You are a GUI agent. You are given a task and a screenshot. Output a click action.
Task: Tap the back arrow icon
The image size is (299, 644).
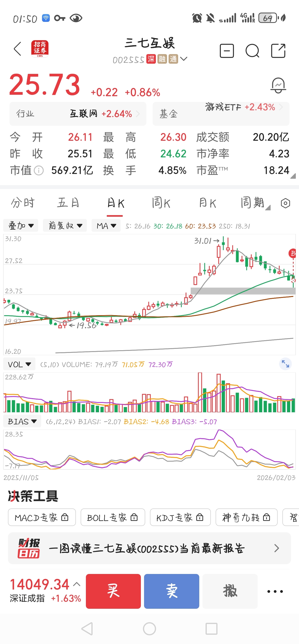click(17, 49)
